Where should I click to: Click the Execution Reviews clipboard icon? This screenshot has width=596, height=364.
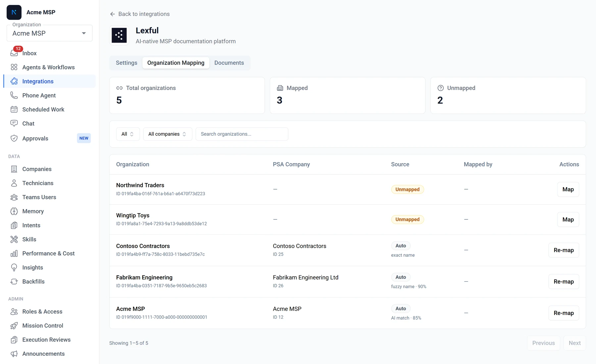[14, 340]
